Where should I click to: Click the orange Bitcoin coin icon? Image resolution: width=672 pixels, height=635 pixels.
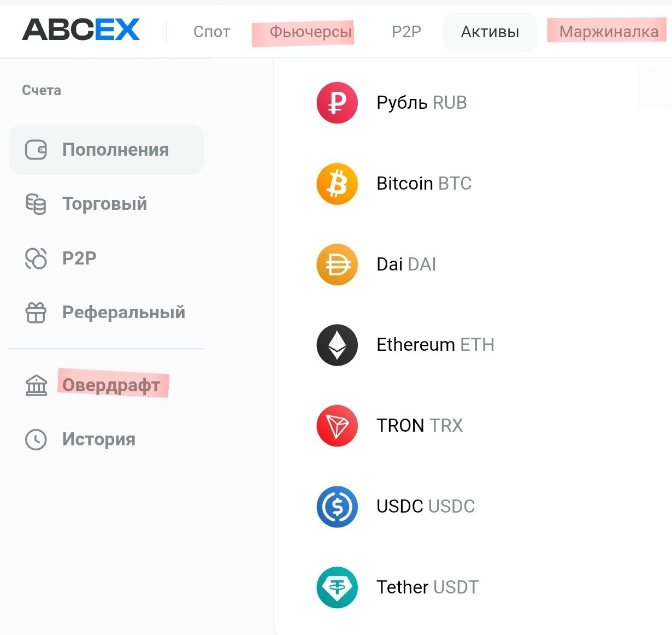point(337,184)
